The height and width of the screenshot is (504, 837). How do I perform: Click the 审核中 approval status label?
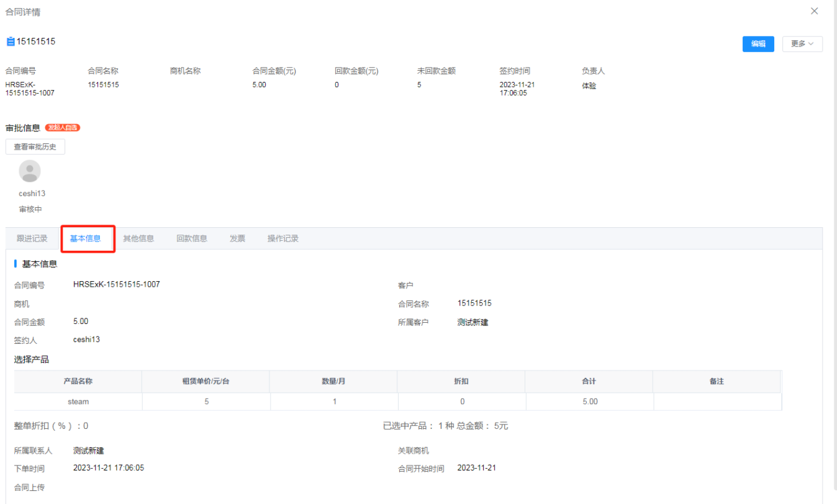point(29,209)
